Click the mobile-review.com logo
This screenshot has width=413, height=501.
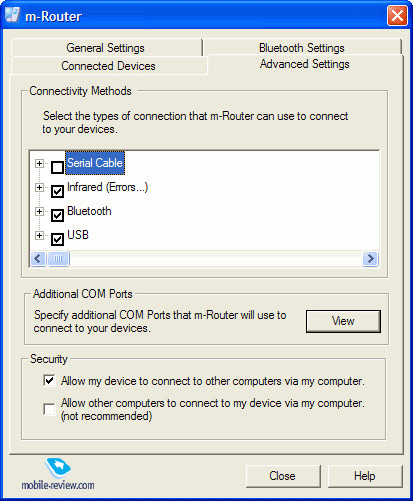coord(58,475)
